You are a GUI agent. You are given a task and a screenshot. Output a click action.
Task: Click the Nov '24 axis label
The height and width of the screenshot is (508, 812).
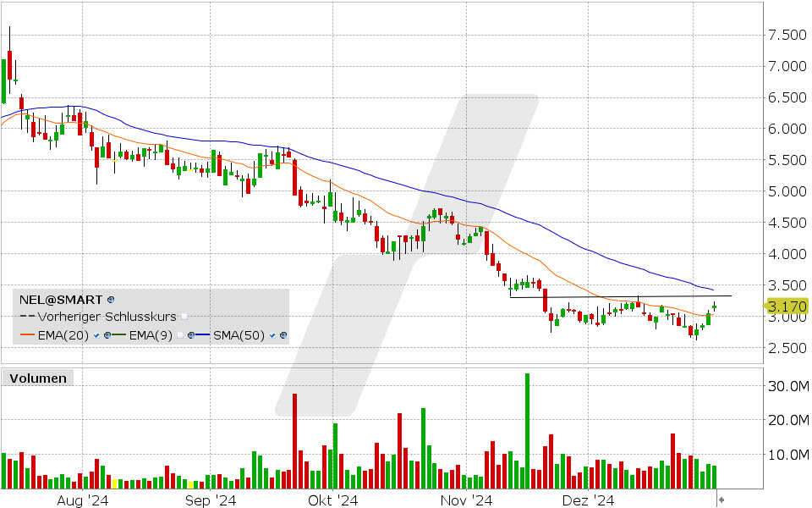point(466,500)
